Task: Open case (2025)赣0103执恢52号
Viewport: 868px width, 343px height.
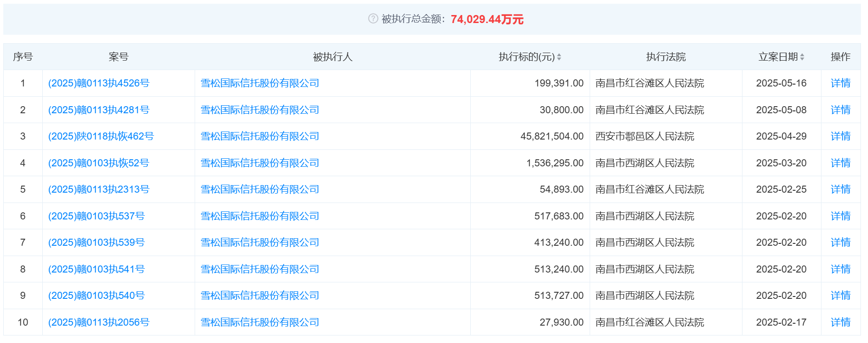Action: pyautogui.click(x=99, y=163)
